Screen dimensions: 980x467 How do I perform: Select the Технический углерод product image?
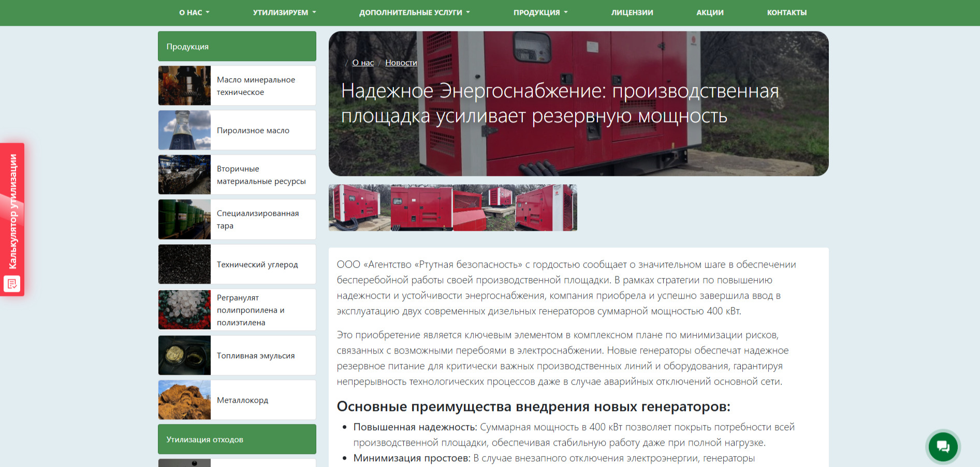click(x=184, y=264)
